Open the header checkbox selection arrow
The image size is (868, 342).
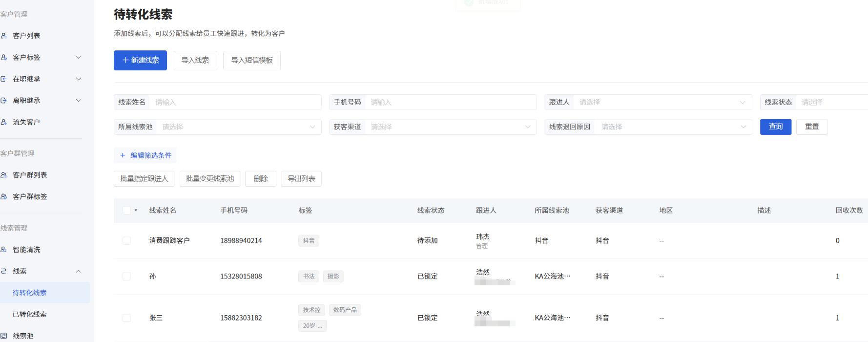click(136, 211)
